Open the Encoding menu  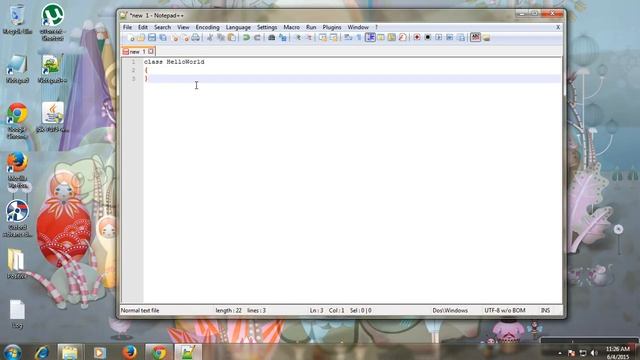click(207, 27)
